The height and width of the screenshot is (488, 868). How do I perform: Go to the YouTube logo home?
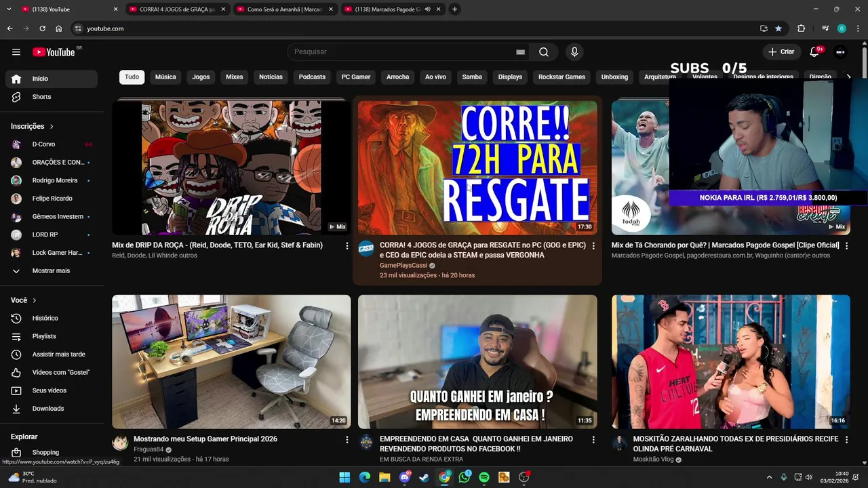coord(54,52)
